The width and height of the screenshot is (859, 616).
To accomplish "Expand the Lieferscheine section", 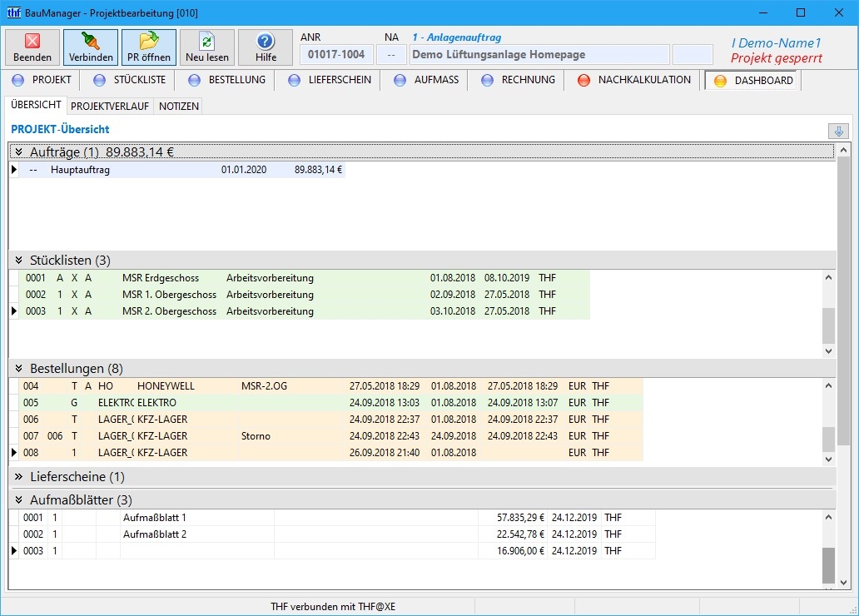I will [x=18, y=477].
